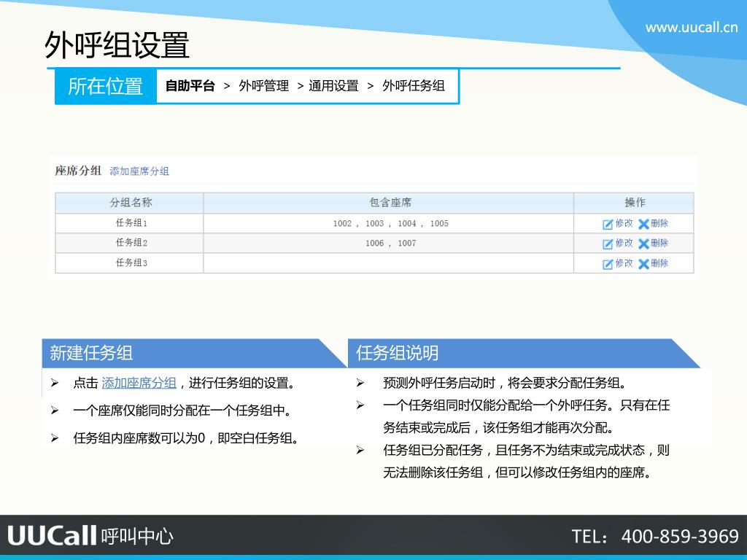Open 修改 link in 任务组1 row
747x560 pixels.
(x=624, y=223)
